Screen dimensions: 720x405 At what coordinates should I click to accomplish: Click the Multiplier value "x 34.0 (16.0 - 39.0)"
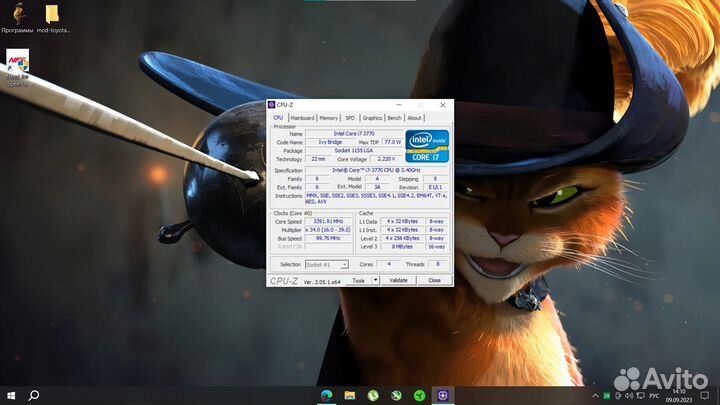click(x=328, y=230)
